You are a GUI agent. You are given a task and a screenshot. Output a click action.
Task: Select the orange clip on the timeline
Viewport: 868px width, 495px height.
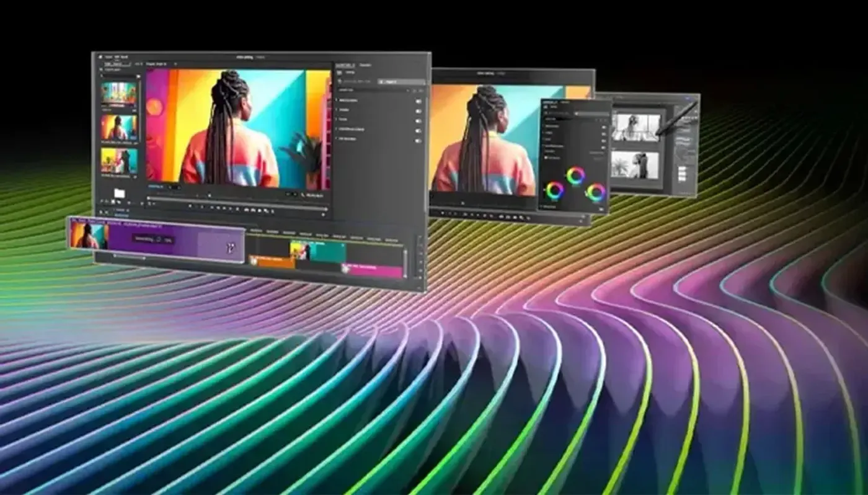tap(273, 263)
